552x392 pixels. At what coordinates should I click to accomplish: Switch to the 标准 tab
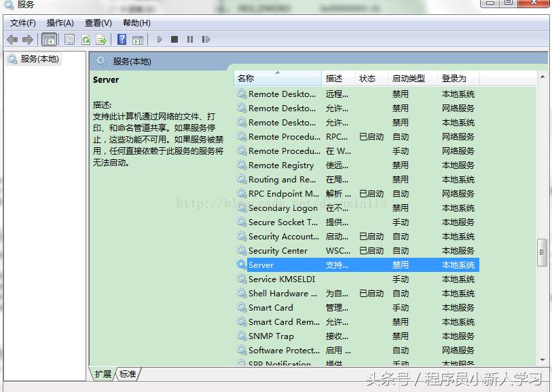(x=126, y=373)
